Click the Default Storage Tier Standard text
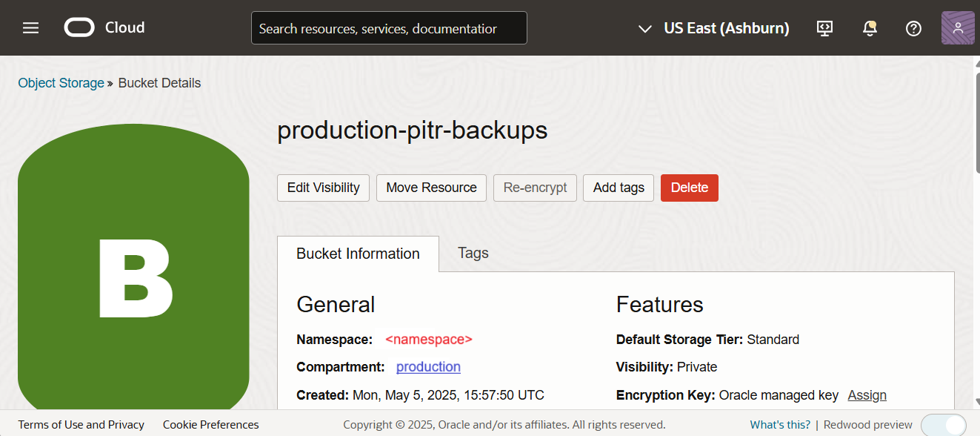This screenshot has width=980, height=436. 707,340
